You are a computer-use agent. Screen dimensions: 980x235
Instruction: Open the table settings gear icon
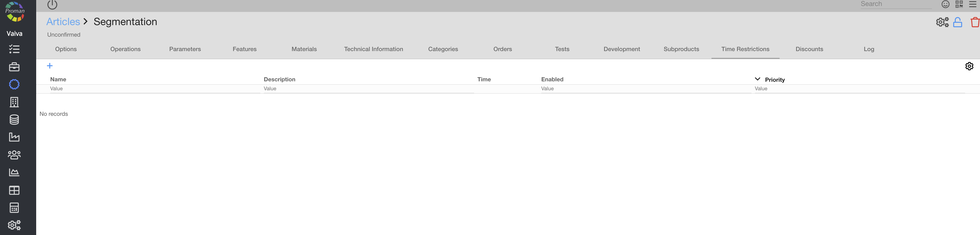tap(969, 66)
